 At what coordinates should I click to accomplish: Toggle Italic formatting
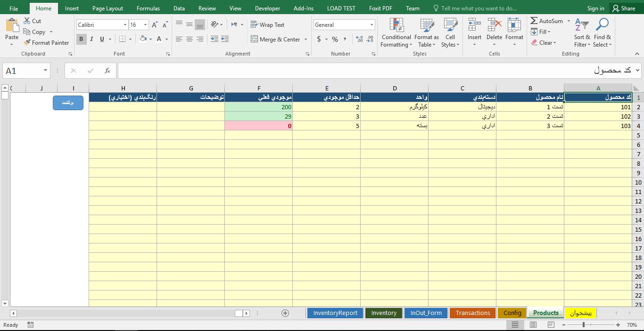91,40
